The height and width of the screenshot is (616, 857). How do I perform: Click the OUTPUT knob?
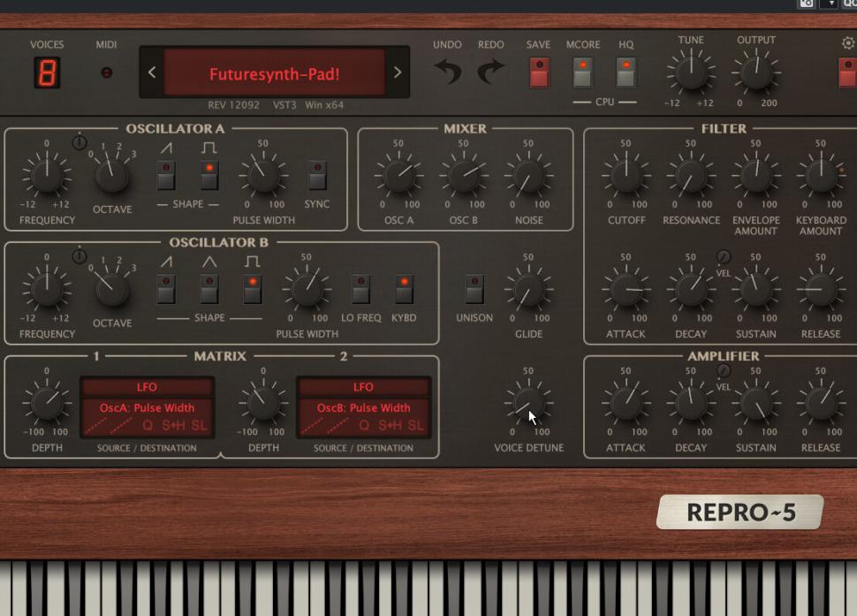(x=756, y=71)
